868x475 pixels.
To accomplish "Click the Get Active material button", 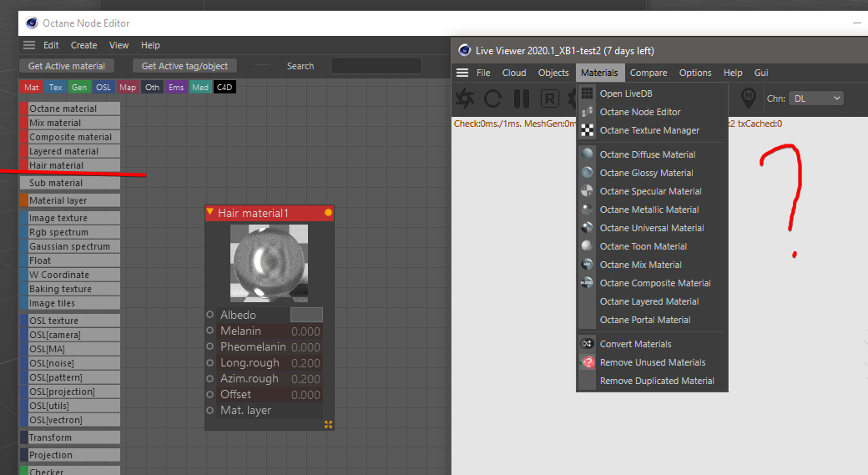I will point(67,66).
